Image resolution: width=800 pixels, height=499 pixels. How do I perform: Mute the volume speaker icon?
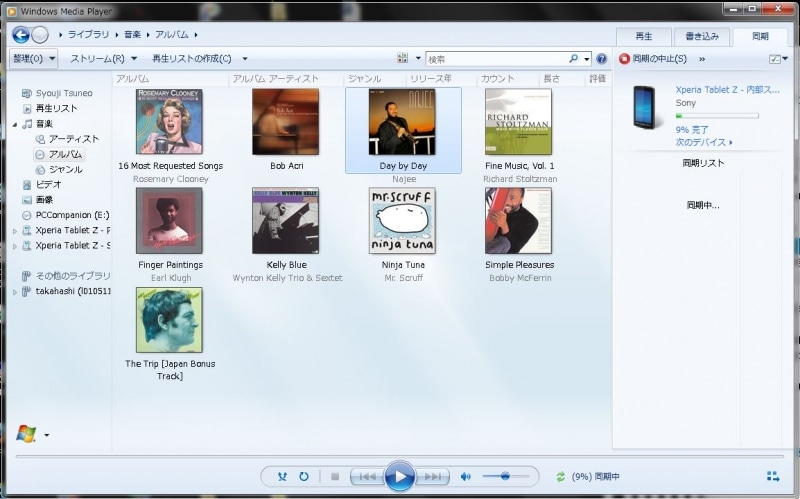coord(465,477)
